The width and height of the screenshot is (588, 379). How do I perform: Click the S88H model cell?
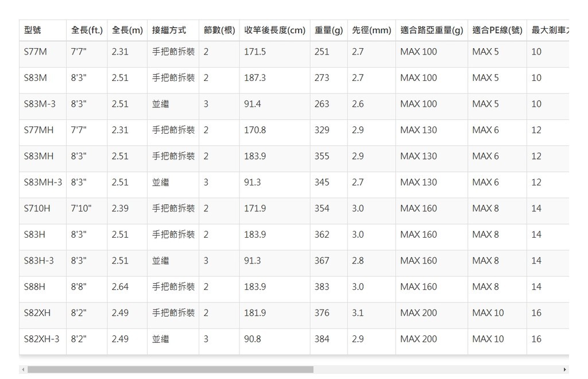(35, 287)
